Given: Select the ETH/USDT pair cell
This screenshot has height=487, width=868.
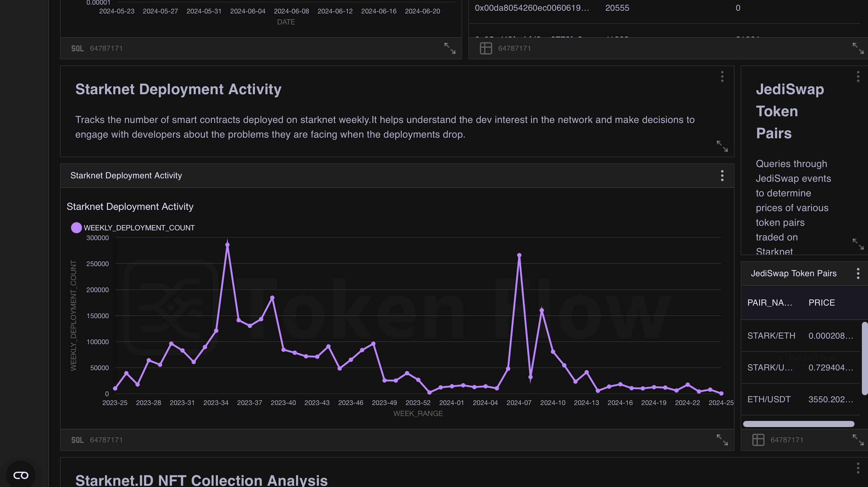Looking at the screenshot, I should coord(769,399).
